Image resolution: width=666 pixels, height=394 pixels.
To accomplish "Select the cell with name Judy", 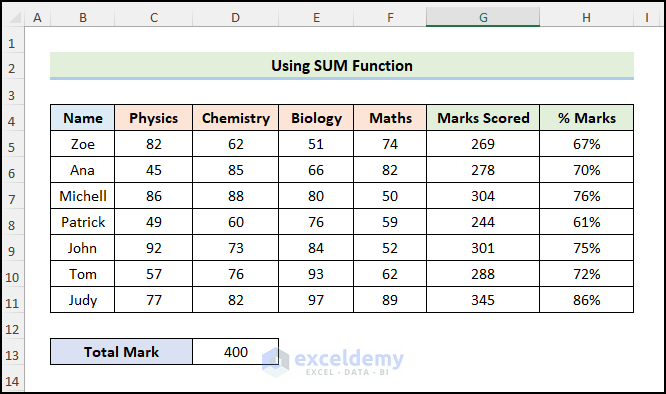I will pos(82,300).
